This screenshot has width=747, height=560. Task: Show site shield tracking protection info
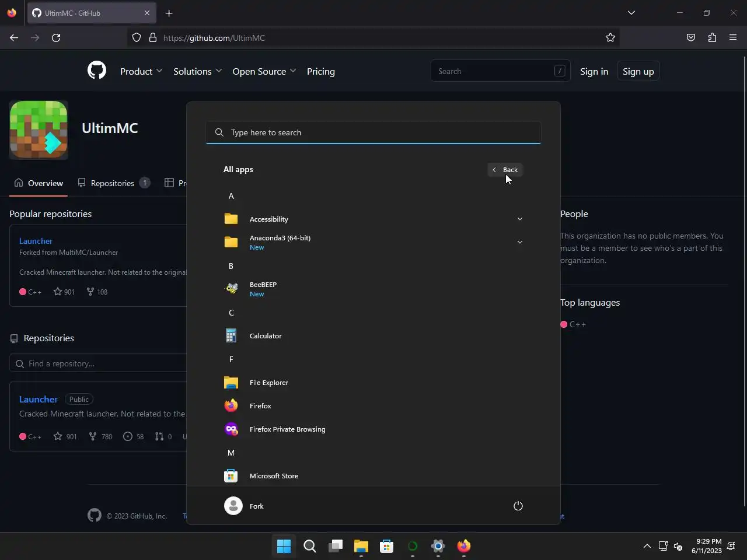(x=137, y=37)
